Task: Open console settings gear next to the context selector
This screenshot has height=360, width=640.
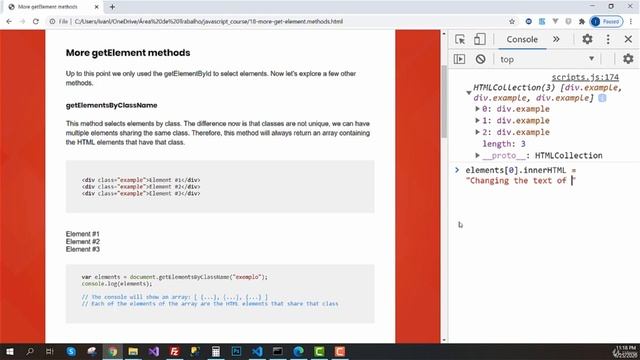Action: [x=628, y=59]
